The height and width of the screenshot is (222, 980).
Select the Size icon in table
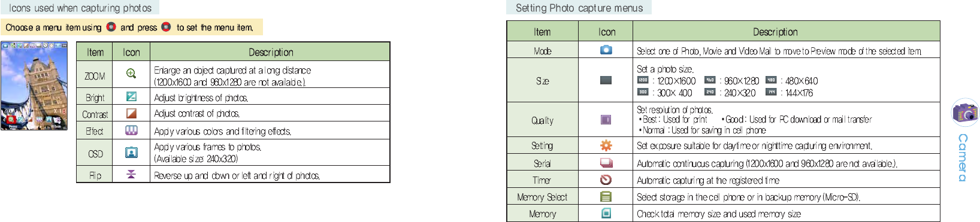click(x=606, y=80)
